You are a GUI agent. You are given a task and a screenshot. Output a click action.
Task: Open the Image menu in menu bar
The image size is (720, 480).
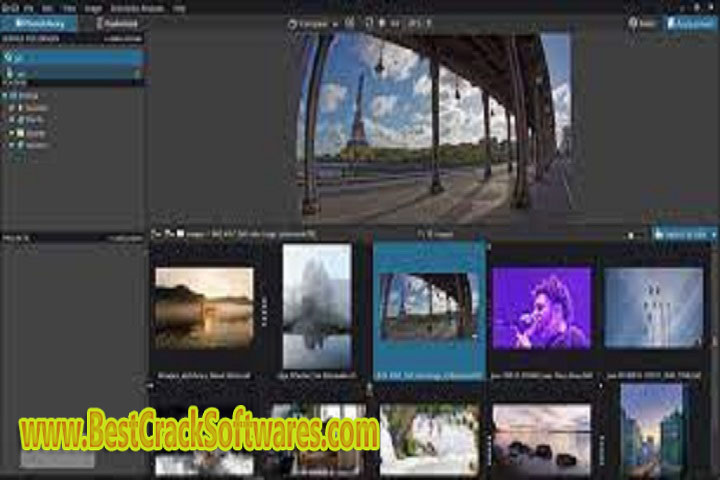(x=93, y=8)
